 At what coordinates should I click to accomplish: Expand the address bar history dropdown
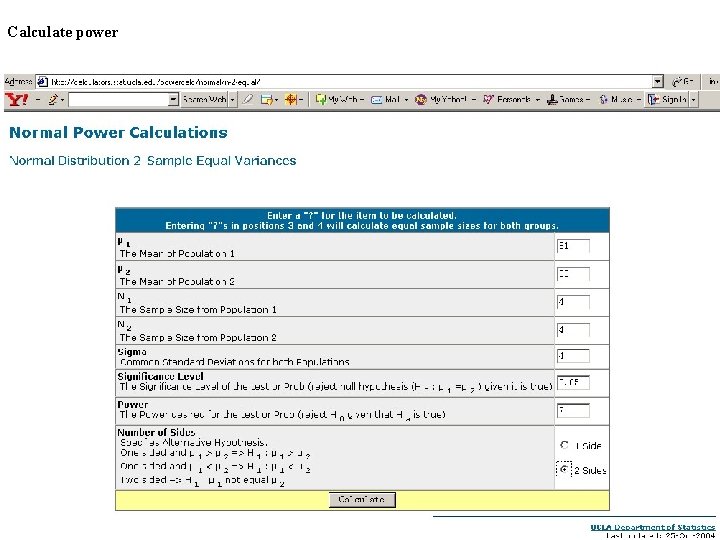pos(658,82)
